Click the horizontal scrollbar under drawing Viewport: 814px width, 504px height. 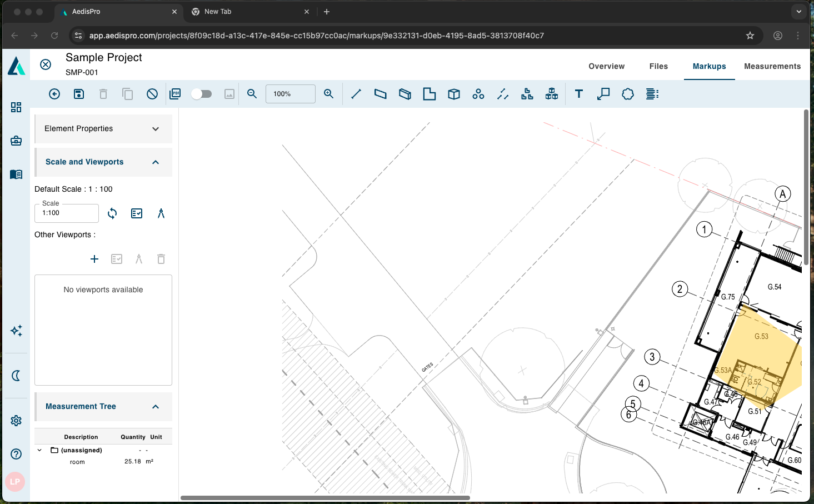(325, 498)
